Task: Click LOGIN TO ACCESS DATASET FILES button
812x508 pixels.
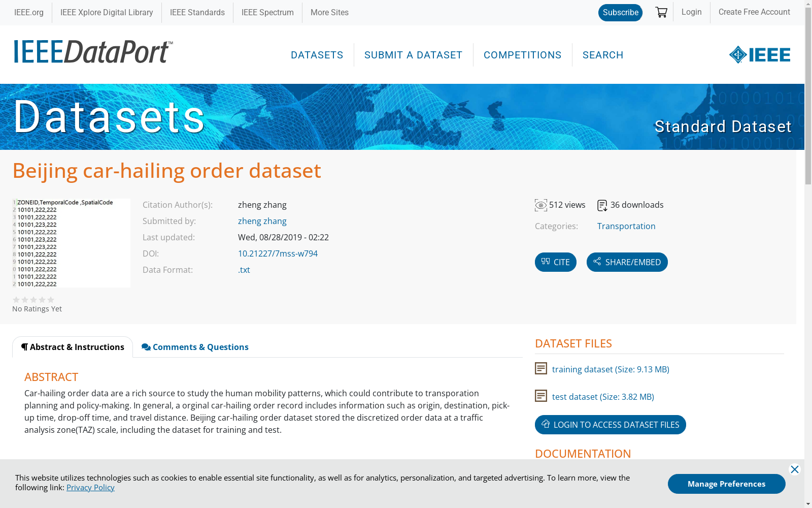Action: point(611,425)
